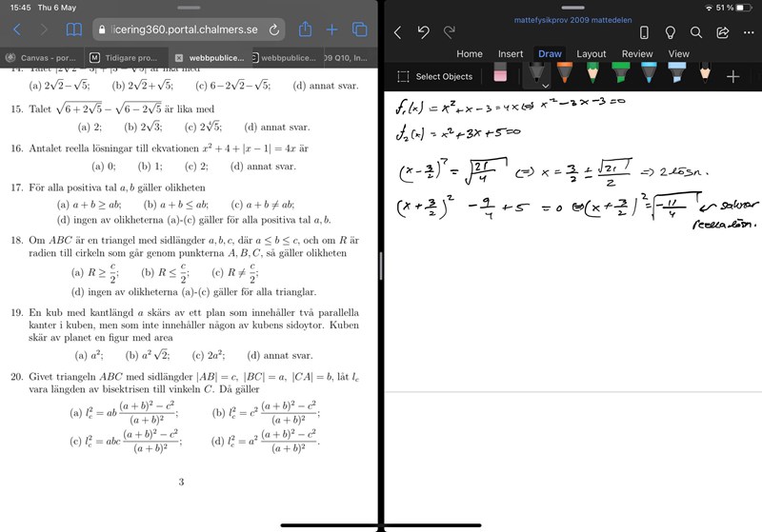Screen dimensions: 762x532
Task: Open Word's three-dot more menu
Action: pos(748,32)
